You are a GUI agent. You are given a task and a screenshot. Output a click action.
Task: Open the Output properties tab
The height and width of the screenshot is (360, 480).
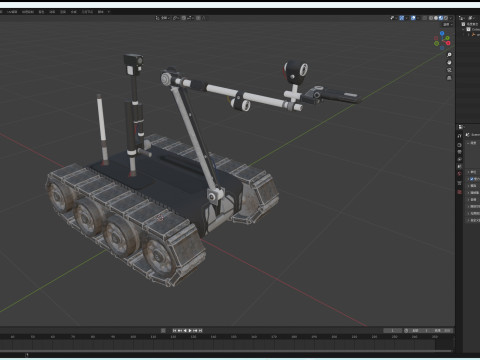tap(459, 152)
